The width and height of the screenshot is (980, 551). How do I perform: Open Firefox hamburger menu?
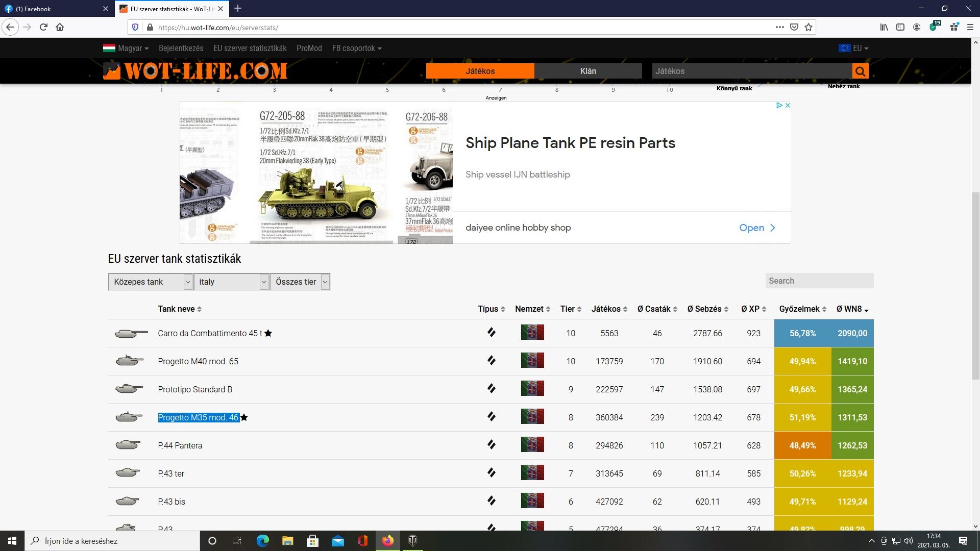point(970,28)
